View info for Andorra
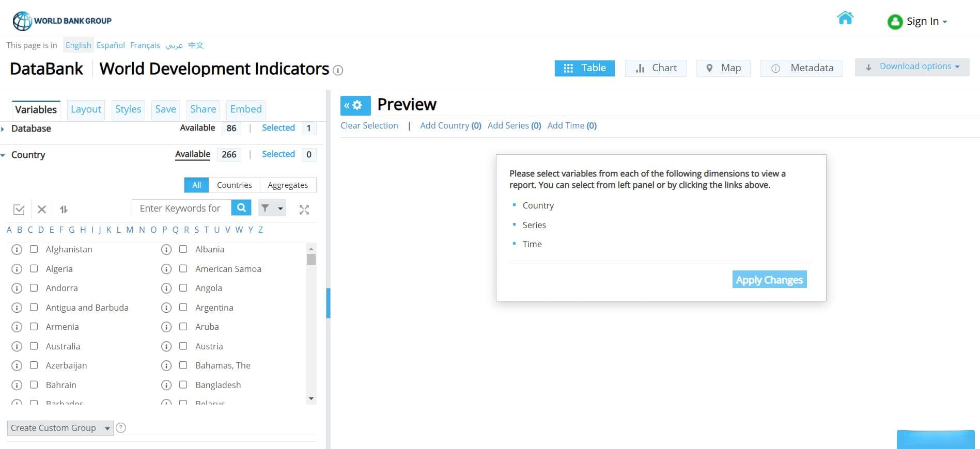The width and height of the screenshot is (980, 449). pos(17,288)
